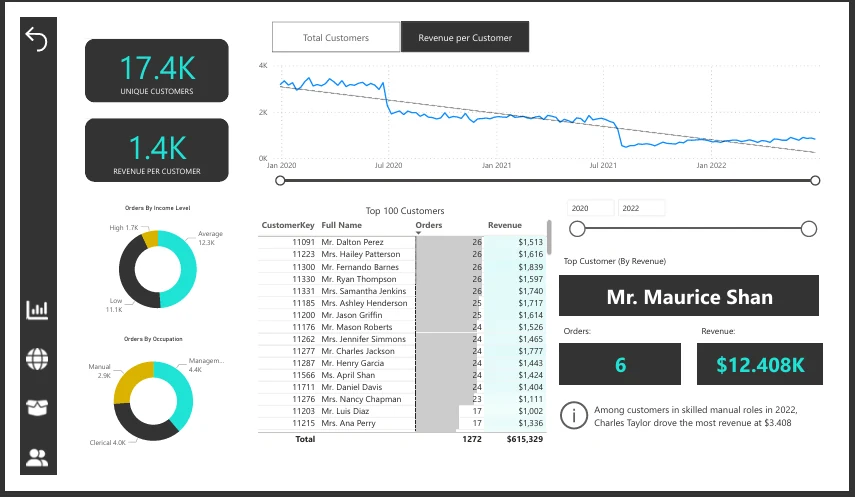Switch to Total Customers view

336,37
